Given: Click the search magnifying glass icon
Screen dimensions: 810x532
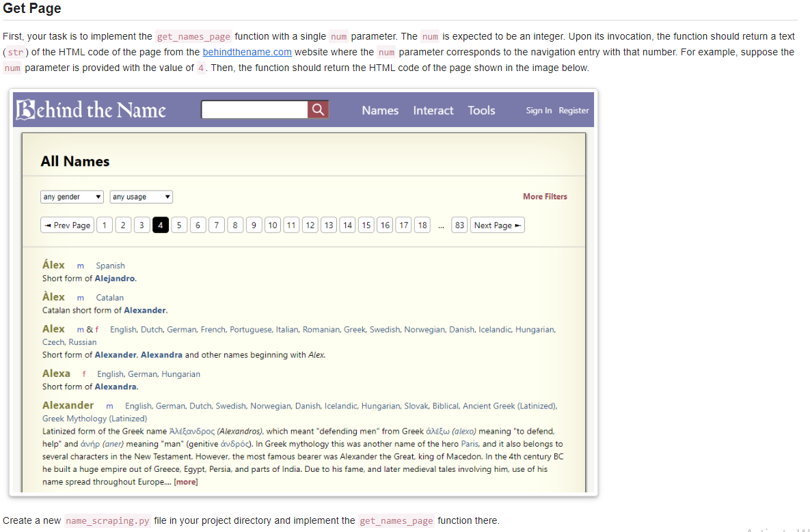Looking at the screenshot, I should 318,109.
